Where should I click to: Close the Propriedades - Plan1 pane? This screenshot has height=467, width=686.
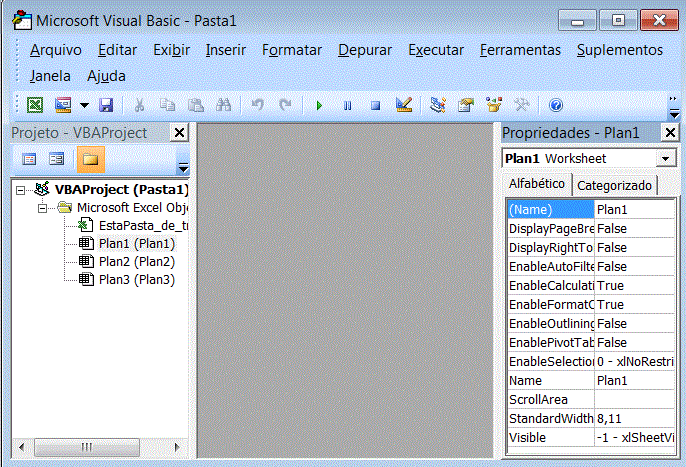(670, 133)
